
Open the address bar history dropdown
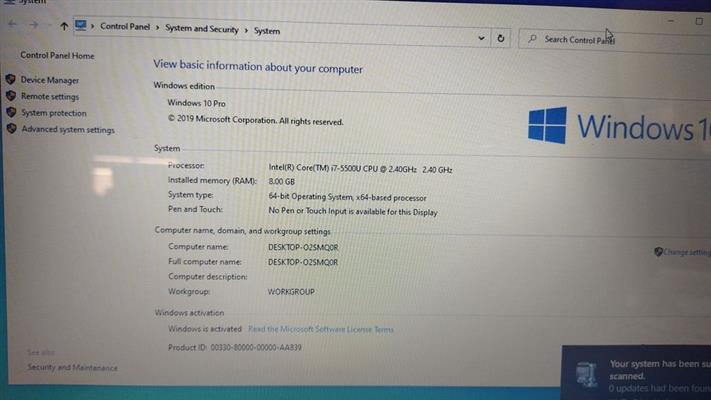pos(481,39)
